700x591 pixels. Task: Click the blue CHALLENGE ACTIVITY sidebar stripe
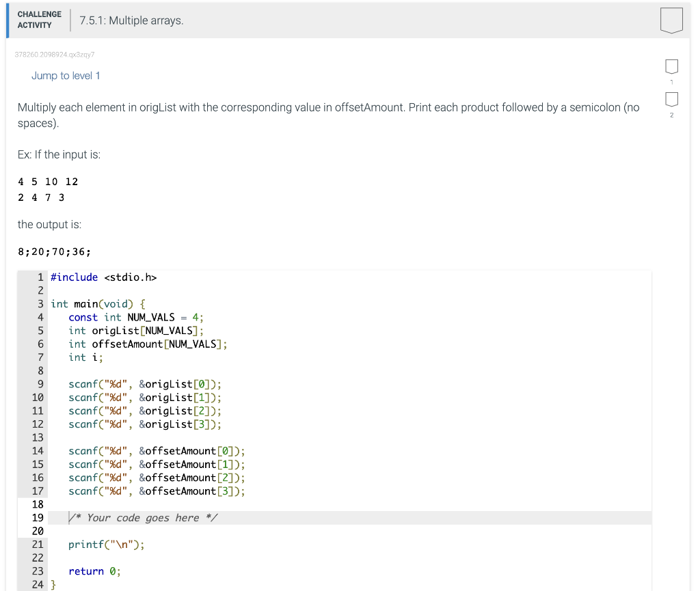click(x=7, y=20)
